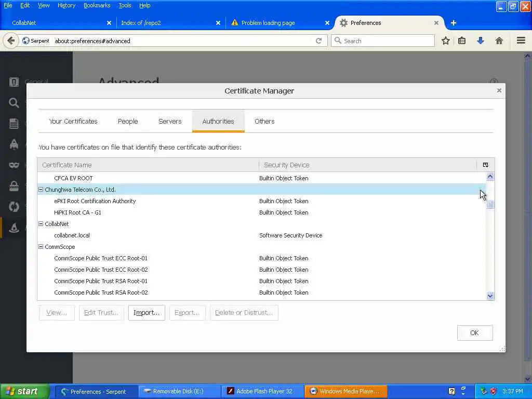Click the certificate list scroll-up arrow
Screen dimensions: 532x399
pyautogui.click(x=490, y=177)
